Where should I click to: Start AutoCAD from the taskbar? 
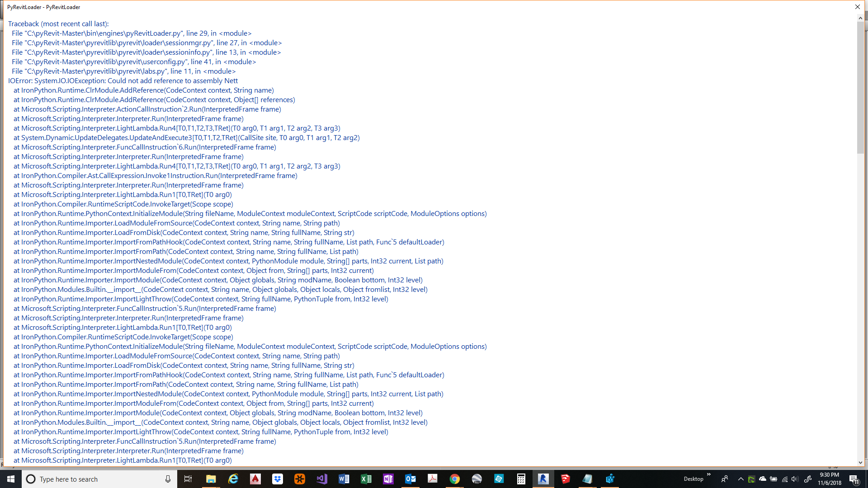pos(256,479)
